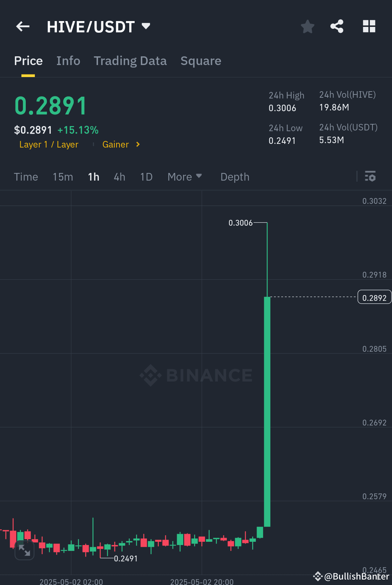Select the 4h timeframe

coord(119,177)
